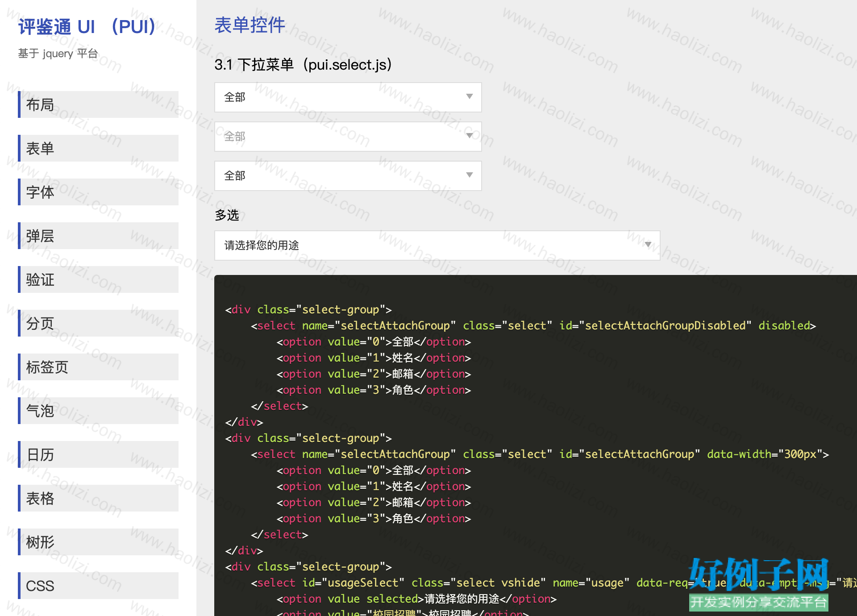Viewport: 857px width, 616px height.
Task: Go to the 气泡 section
Action: (98, 411)
